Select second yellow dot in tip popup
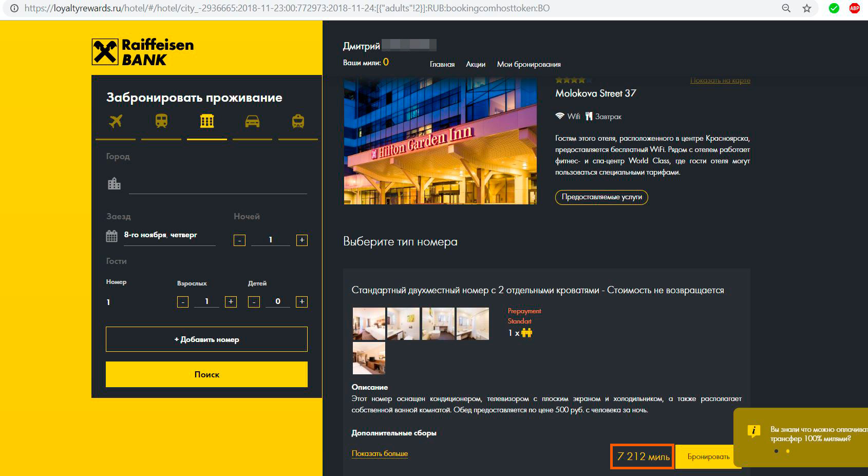Image resolution: width=868 pixels, height=476 pixels. (x=787, y=451)
